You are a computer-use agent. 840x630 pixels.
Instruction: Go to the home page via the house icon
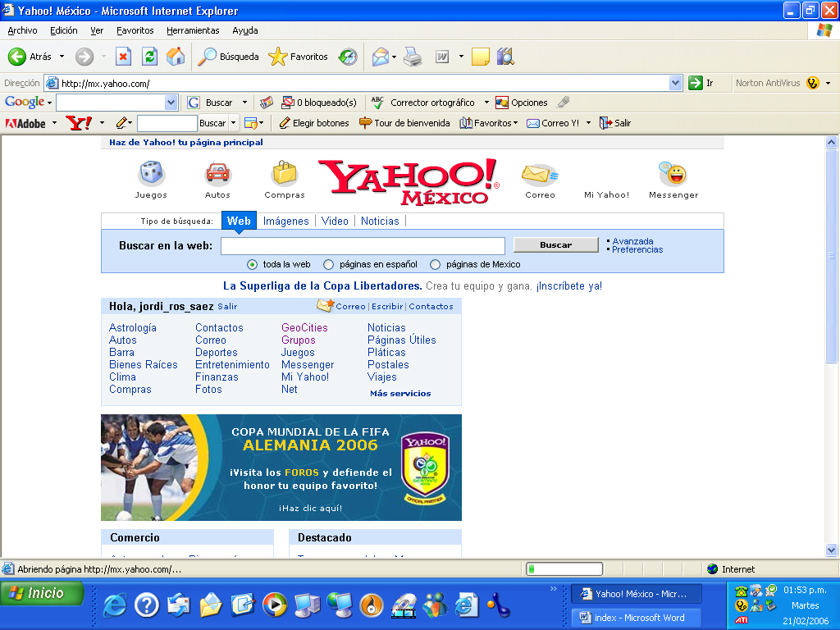(x=176, y=57)
